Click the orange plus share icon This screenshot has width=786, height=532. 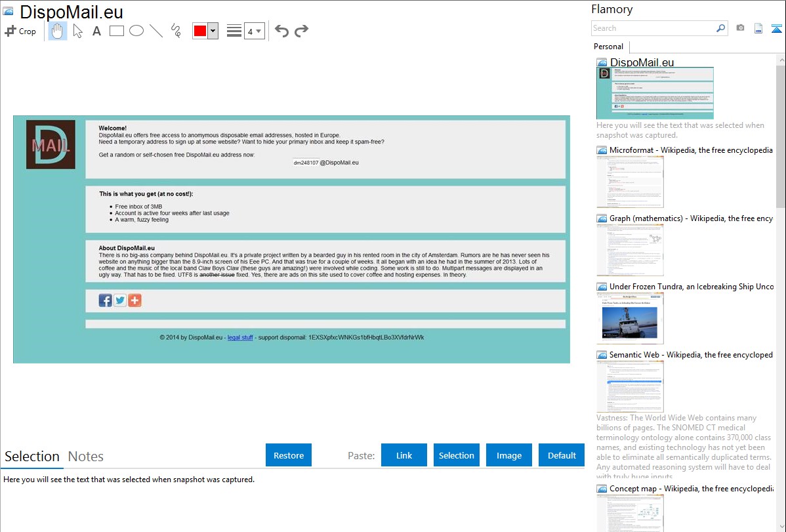(x=134, y=300)
